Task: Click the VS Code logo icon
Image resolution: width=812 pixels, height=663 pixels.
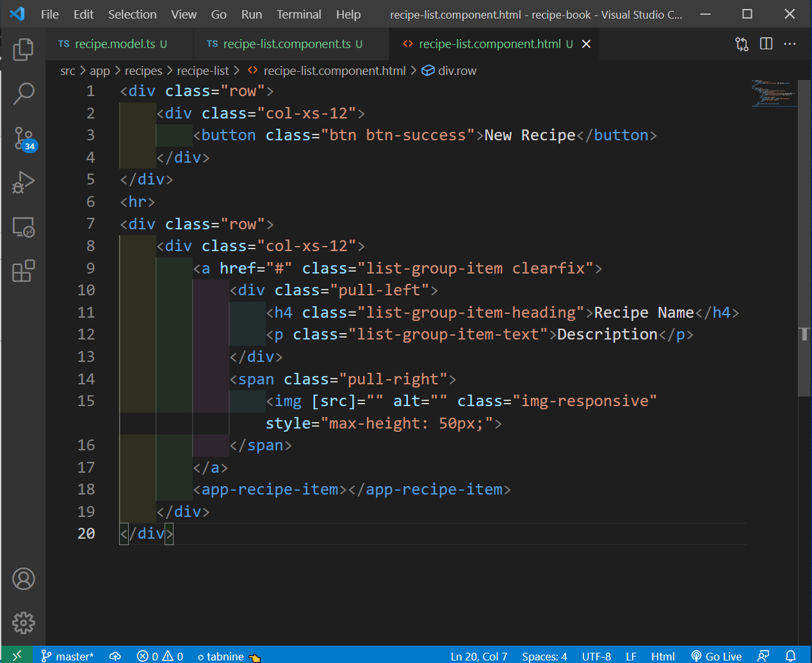Action: pyautogui.click(x=17, y=13)
